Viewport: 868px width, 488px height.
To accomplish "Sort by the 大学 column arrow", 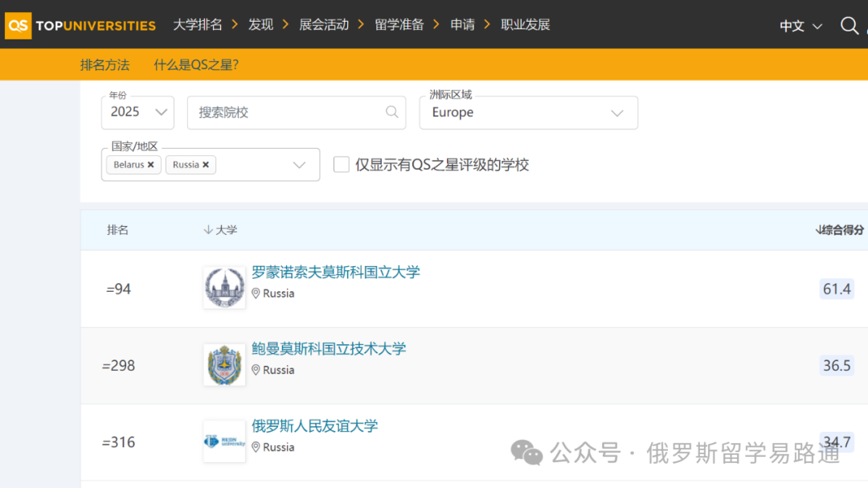I will [208, 230].
